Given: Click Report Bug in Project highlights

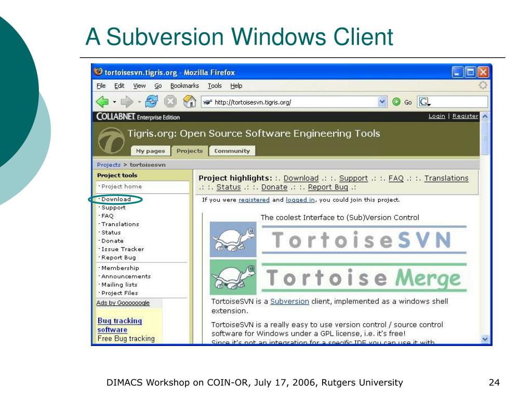Looking at the screenshot, I should (x=328, y=187).
